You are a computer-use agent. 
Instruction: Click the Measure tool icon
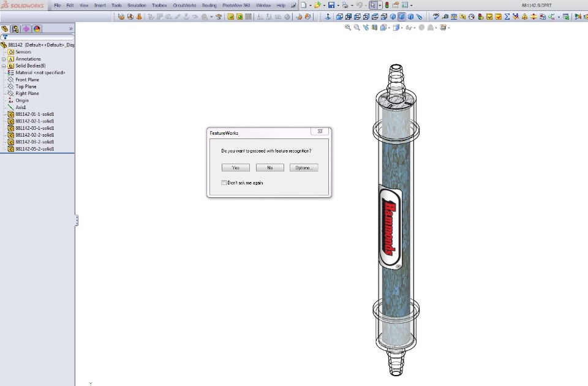click(x=445, y=17)
